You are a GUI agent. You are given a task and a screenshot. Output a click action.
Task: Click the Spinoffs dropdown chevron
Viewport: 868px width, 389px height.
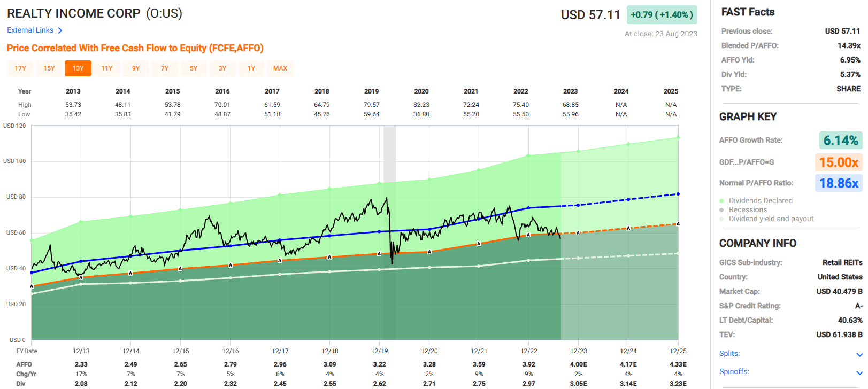(859, 373)
